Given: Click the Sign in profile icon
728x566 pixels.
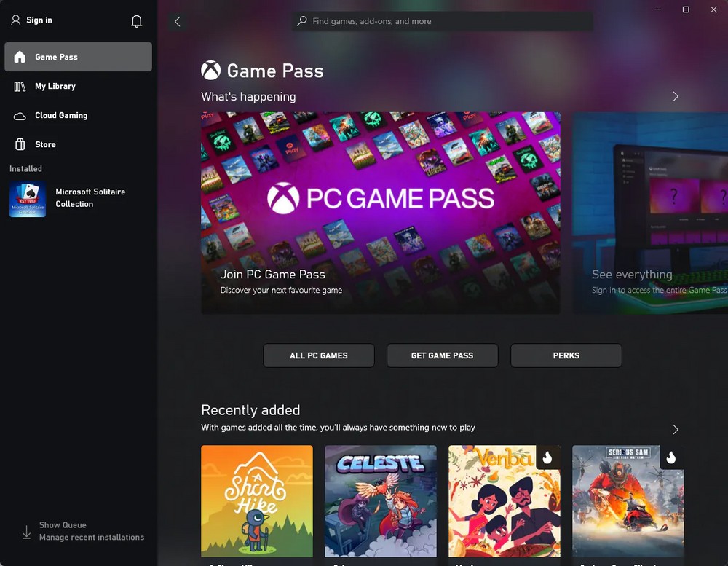Looking at the screenshot, I should 16,20.
